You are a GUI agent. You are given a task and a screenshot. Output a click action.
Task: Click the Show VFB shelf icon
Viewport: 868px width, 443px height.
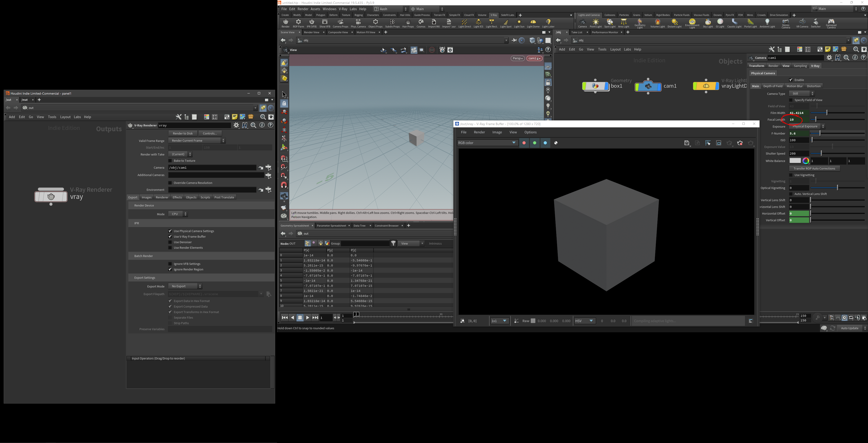[x=325, y=23]
